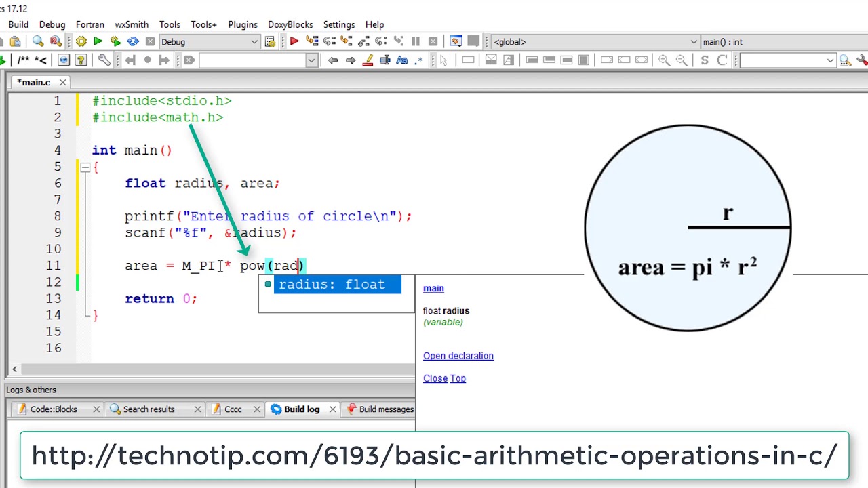
Task: Collapse the main function fold marker
Action: [x=85, y=167]
